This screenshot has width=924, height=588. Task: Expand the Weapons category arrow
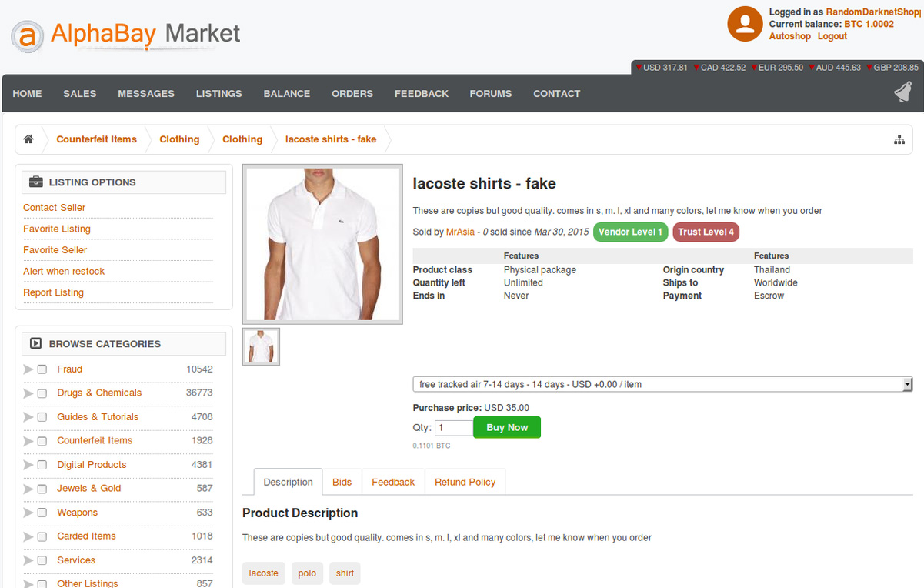tap(28, 513)
